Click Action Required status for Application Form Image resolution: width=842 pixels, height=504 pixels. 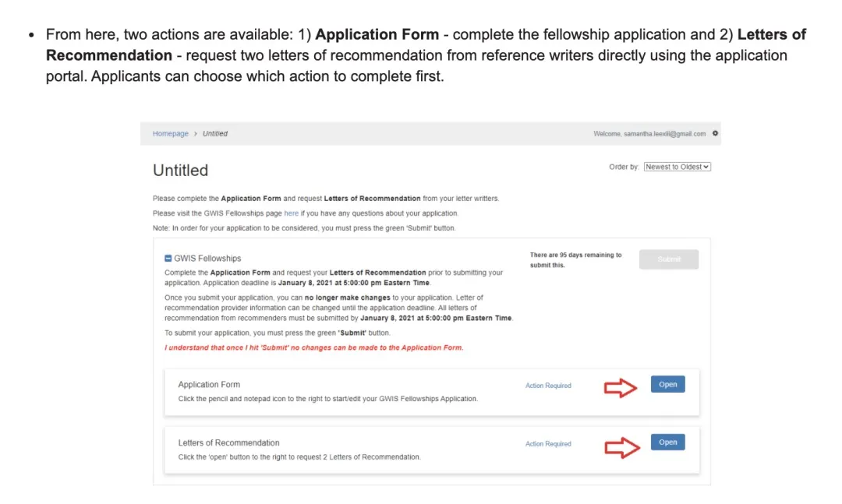pyautogui.click(x=548, y=386)
